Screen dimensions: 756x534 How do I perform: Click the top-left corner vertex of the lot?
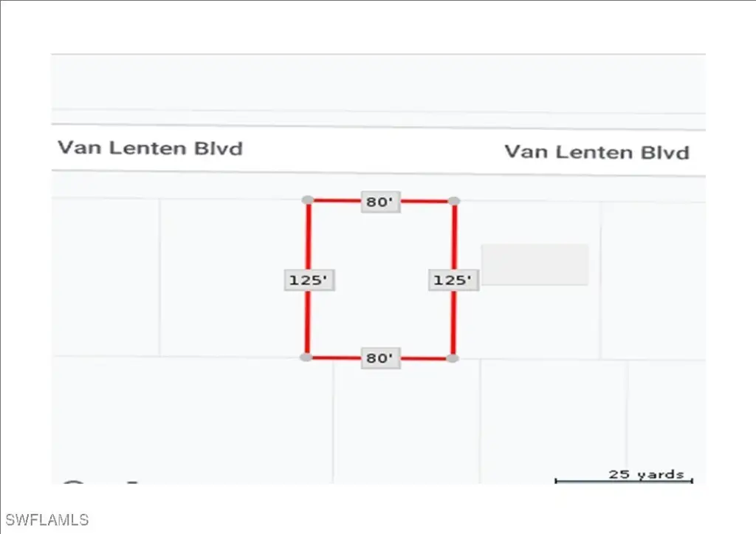308,200
